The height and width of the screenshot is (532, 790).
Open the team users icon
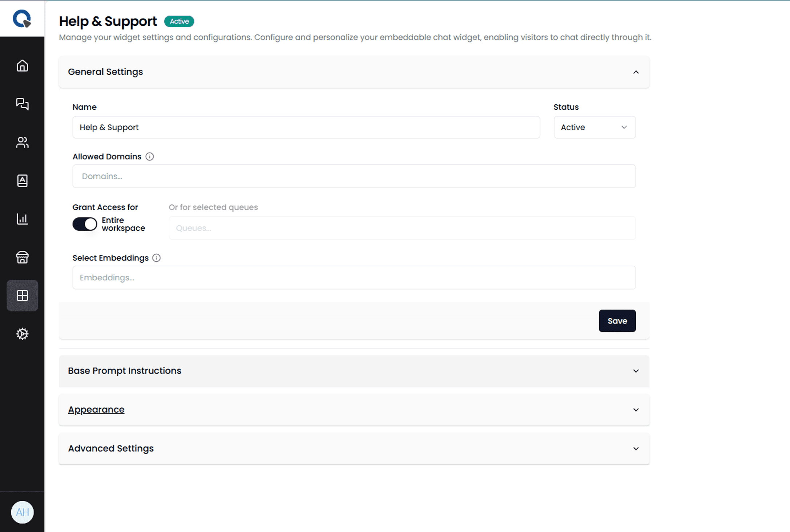[x=22, y=142]
